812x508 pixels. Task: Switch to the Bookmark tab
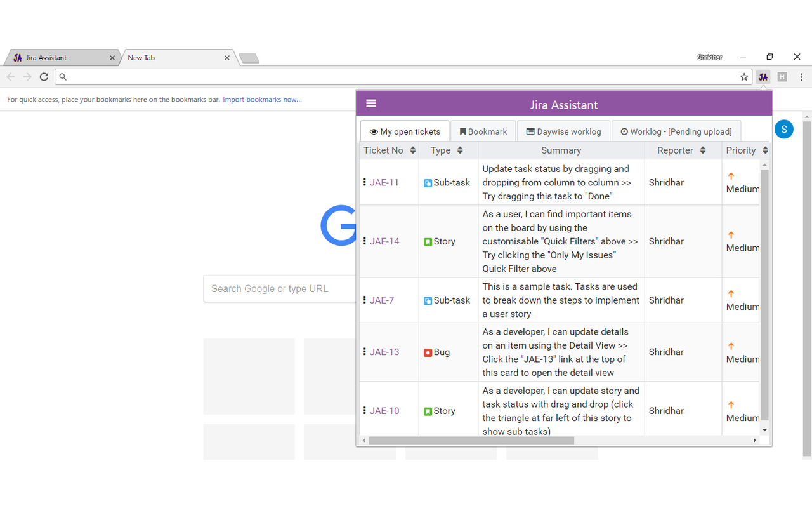(x=483, y=131)
